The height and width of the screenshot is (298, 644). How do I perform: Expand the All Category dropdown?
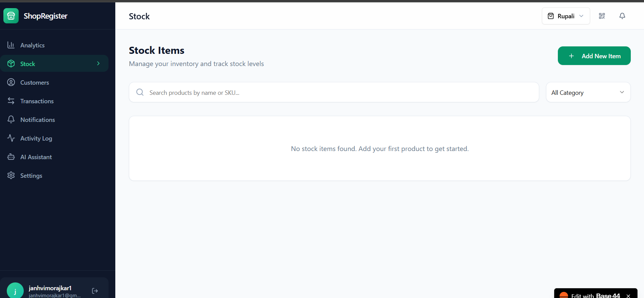pyautogui.click(x=588, y=92)
